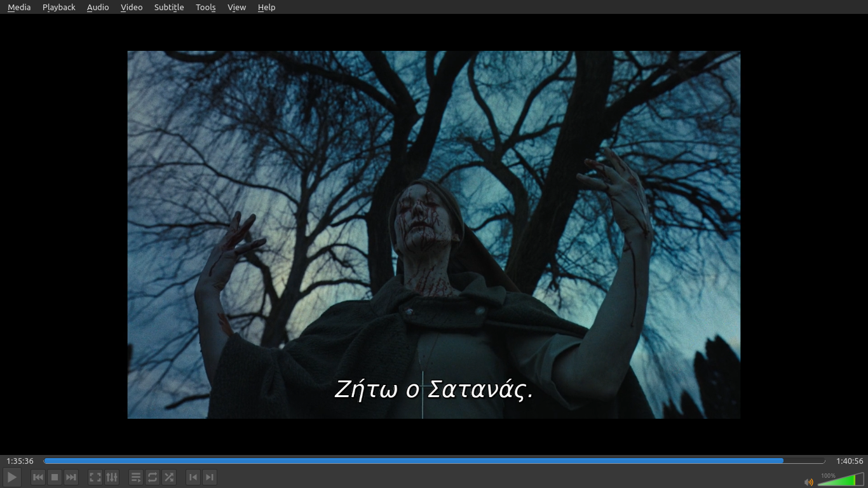The image size is (868, 488).
Task: Click elapsed time 1:35:36 label
Action: pos(20,461)
